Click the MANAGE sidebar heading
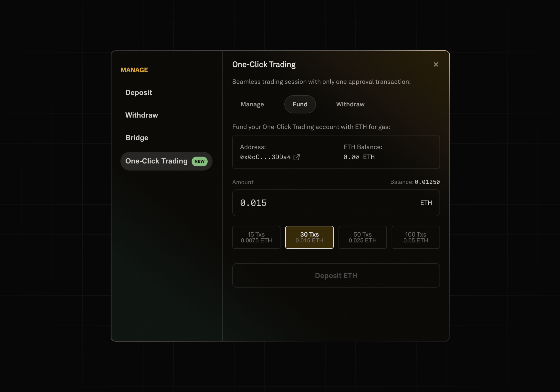The image size is (560, 392). click(x=134, y=70)
